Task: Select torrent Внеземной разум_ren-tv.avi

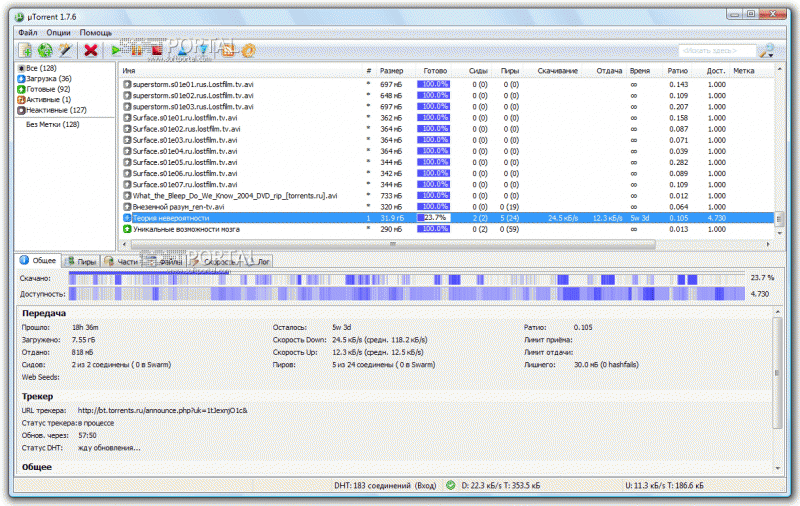Action: click(x=447, y=207)
